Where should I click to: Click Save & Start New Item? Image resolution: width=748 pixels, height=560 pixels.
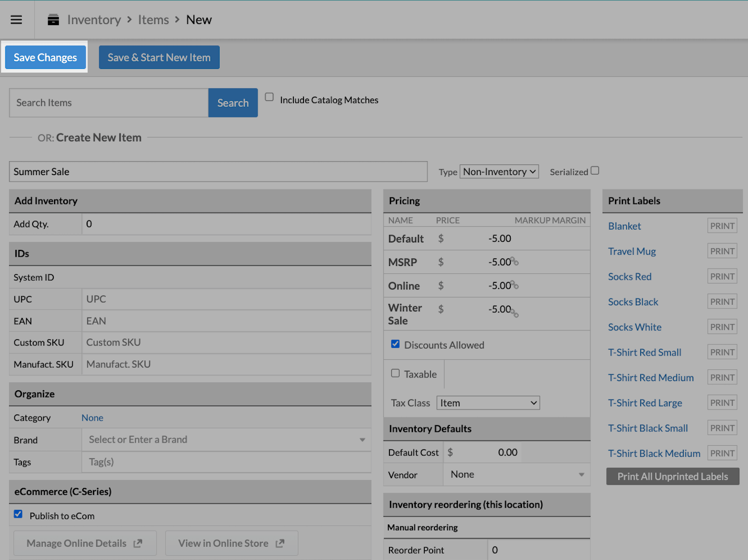pyautogui.click(x=159, y=57)
